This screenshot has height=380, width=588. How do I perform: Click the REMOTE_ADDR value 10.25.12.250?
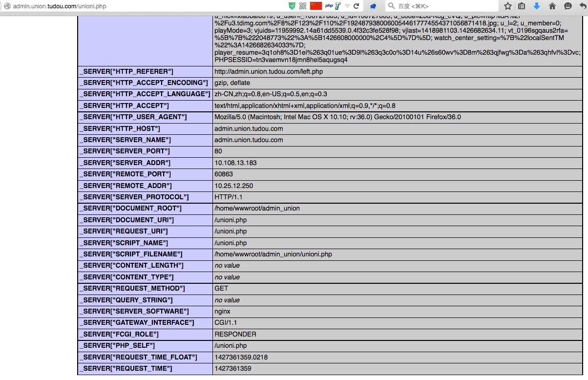(234, 186)
